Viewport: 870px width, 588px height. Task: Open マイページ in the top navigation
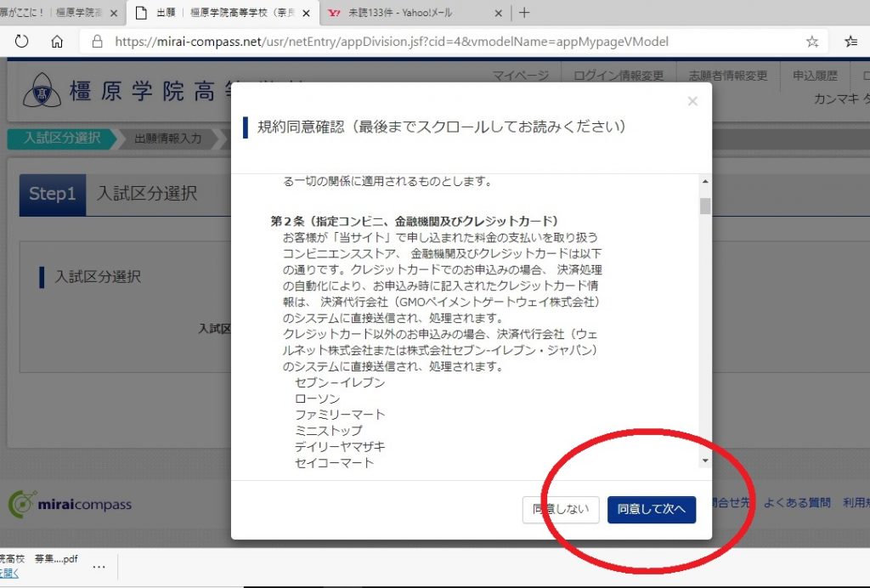[x=521, y=76]
